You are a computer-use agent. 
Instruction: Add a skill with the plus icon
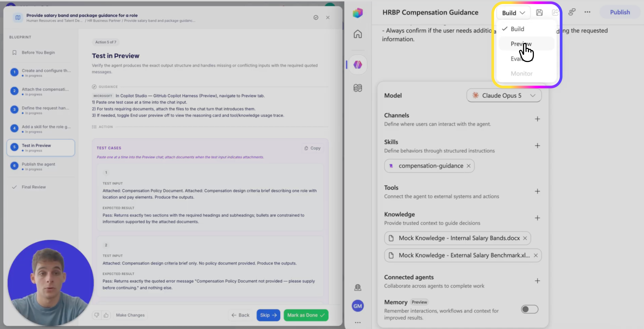tap(537, 146)
